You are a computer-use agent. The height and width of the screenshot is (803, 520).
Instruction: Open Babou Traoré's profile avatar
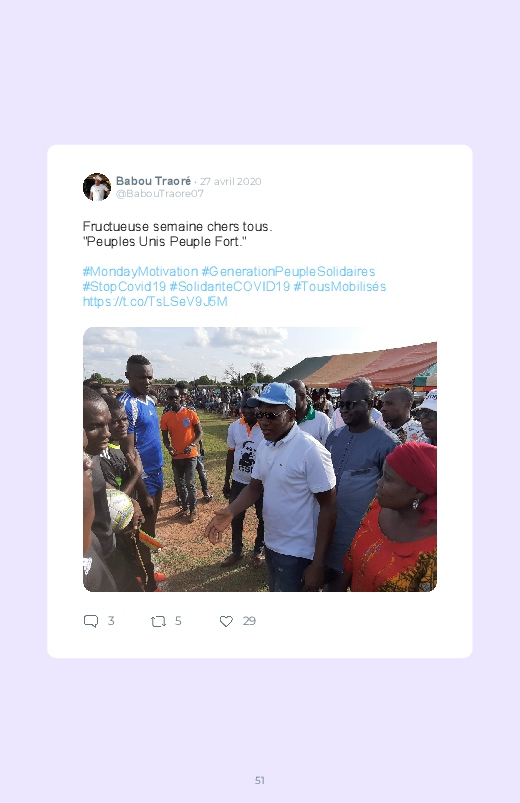(97, 187)
